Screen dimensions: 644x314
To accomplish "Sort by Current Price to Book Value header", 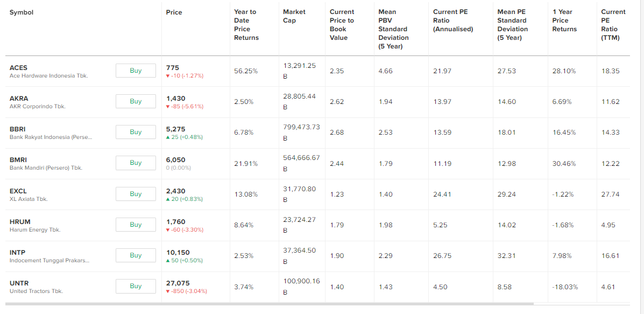I will coord(342,25).
